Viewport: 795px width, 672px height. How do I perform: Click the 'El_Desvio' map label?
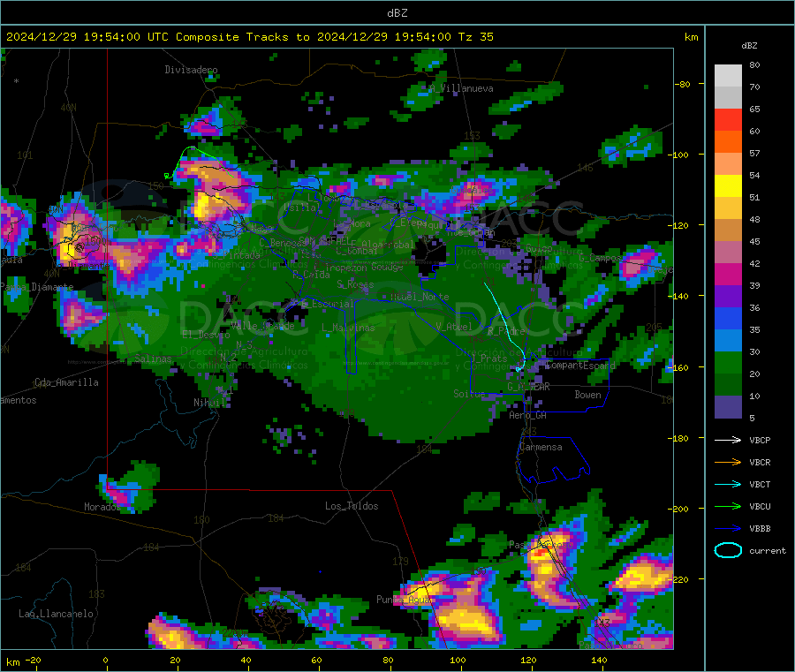click(x=206, y=335)
